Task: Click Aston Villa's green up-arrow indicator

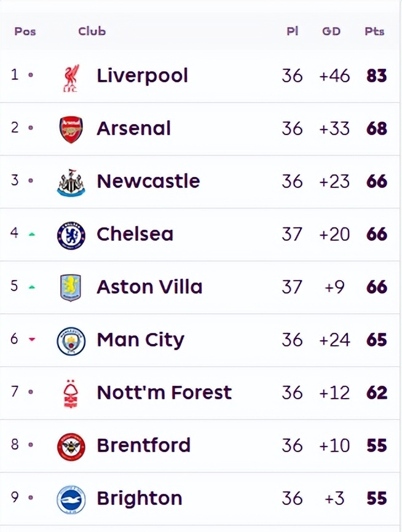Action: point(32,287)
